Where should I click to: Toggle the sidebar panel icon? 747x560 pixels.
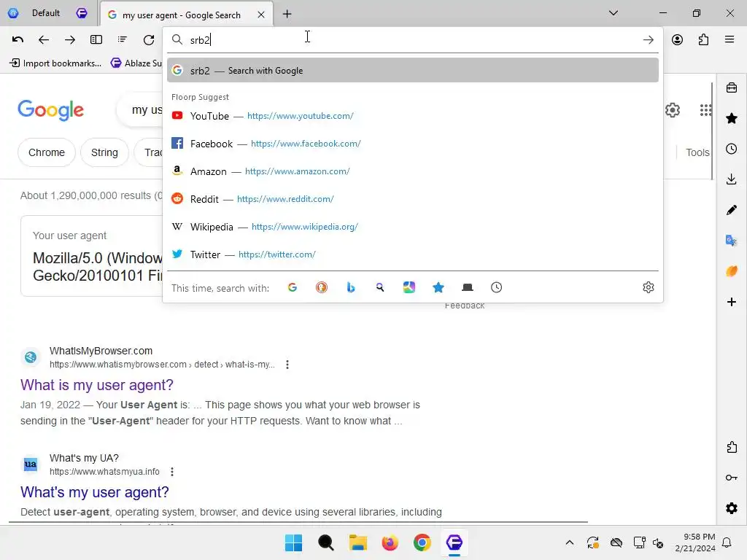coord(96,39)
